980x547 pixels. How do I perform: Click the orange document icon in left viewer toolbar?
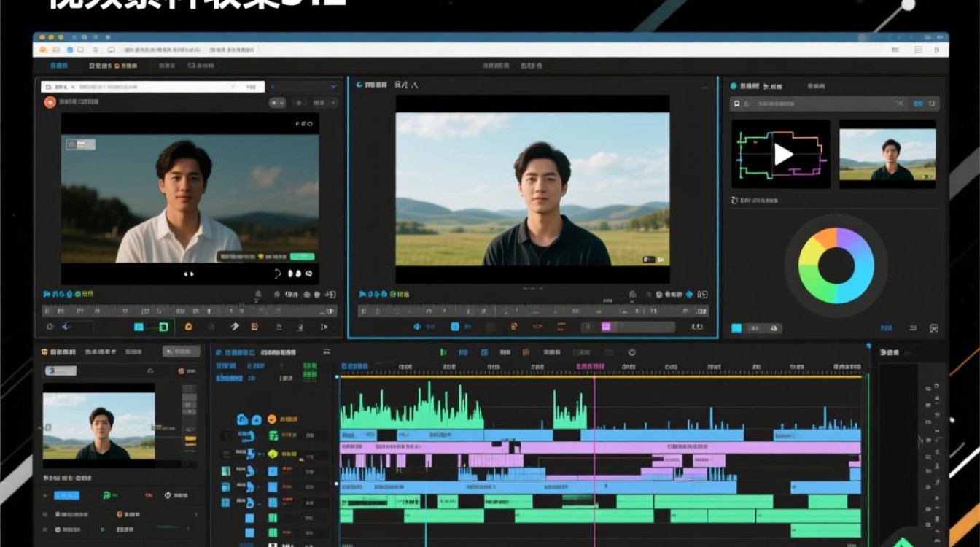coord(254,327)
